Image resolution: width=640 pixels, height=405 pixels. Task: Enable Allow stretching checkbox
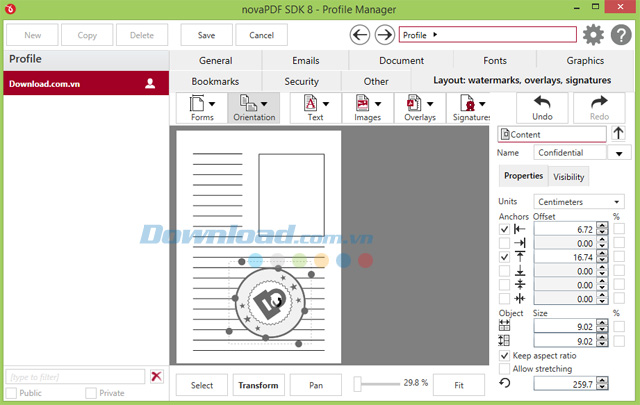(504, 369)
